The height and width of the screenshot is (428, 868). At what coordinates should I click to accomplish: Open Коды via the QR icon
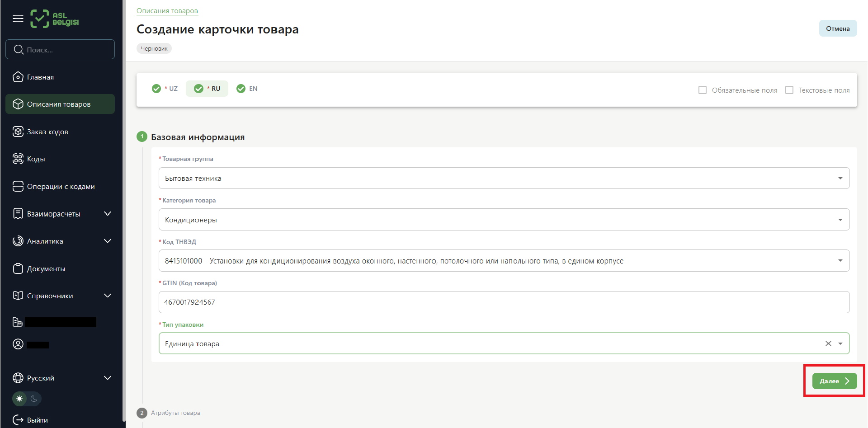[x=18, y=159]
